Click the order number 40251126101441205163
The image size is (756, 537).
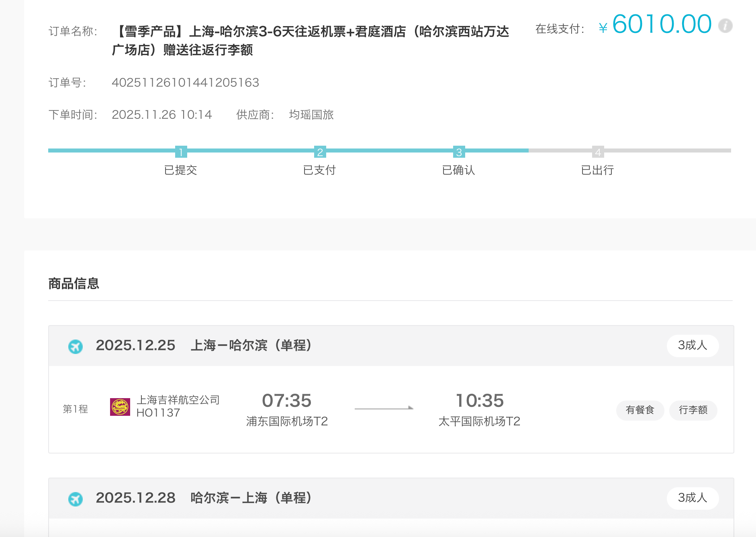(x=185, y=83)
